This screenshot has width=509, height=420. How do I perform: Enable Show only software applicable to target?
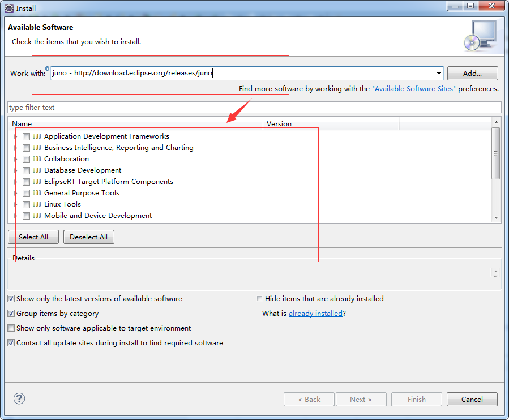[x=11, y=328]
